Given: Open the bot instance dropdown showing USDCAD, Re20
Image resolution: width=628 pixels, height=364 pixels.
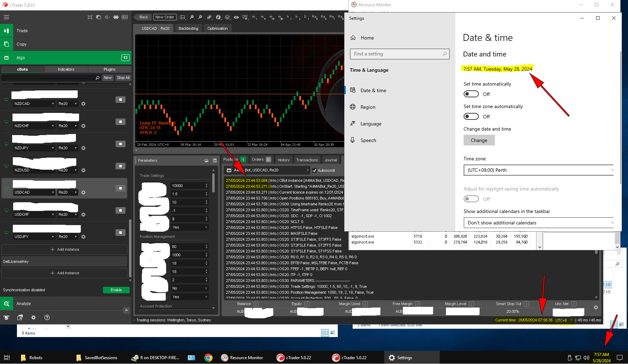Looking at the screenshot, I should (x=267, y=170).
